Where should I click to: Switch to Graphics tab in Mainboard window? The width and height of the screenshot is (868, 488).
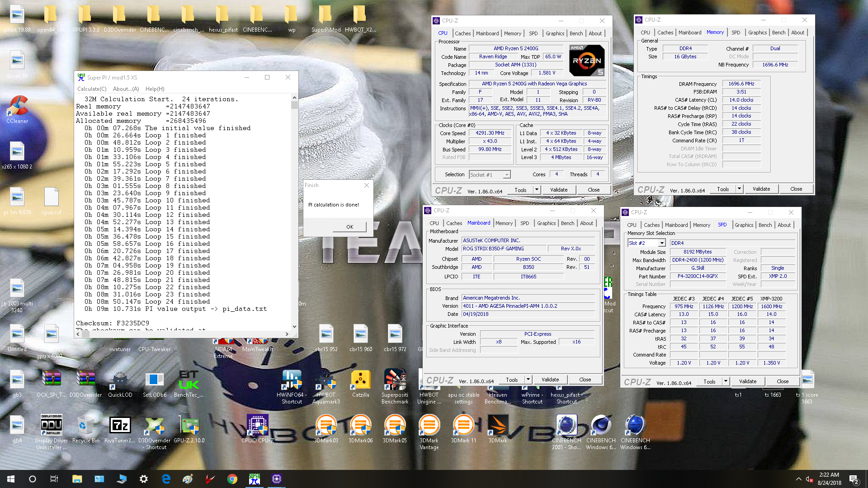tap(546, 223)
